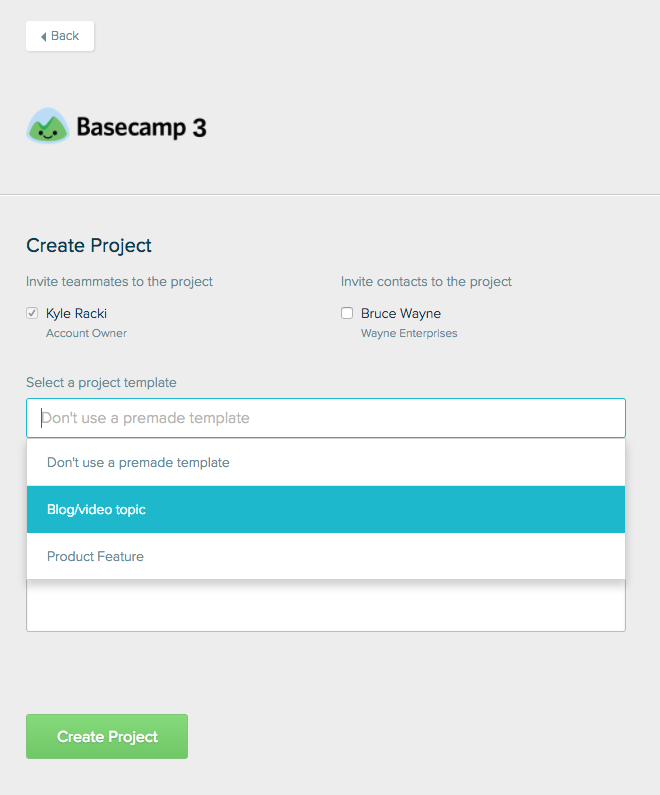Screen dimensions: 660x795
Task: Click "Invite teammates to the project" label
Action: pos(119,281)
